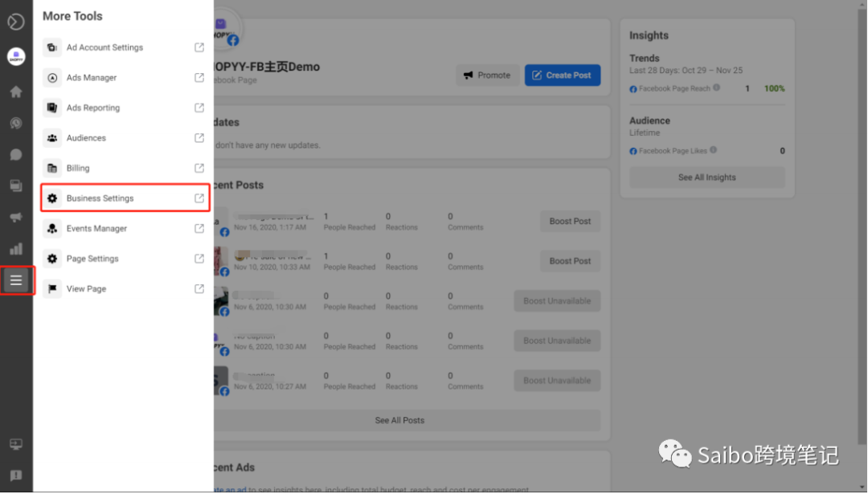Click Ad Account Settings external link icon
This screenshot has width=868, height=494.
click(x=199, y=47)
